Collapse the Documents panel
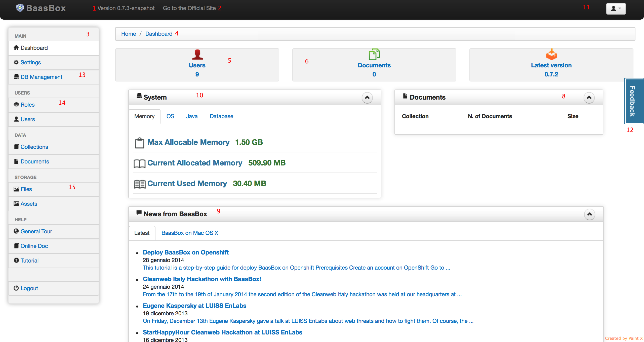Image resolution: width=644 pixels, height=342 pixels. coord(589,98)
